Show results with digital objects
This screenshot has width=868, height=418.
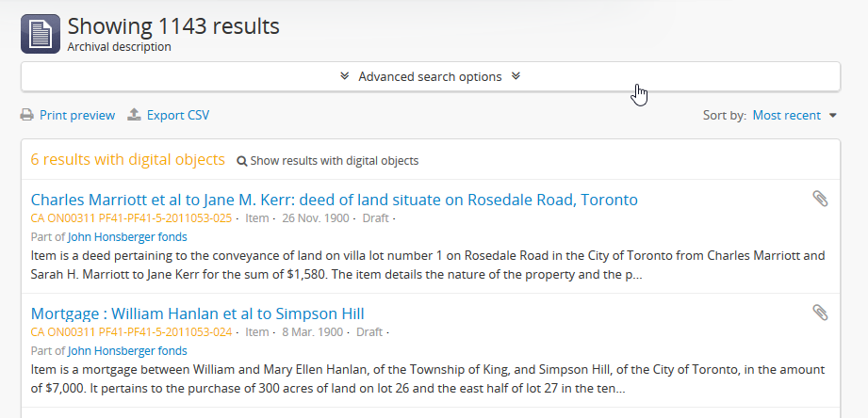click(335, 161)
